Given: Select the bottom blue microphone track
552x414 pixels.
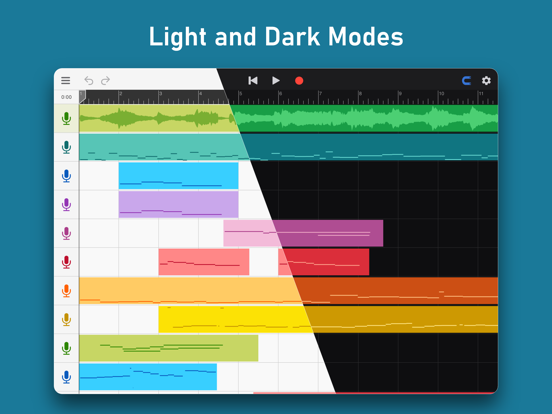Looking at the screenshot, I should (x=67, y=377).
